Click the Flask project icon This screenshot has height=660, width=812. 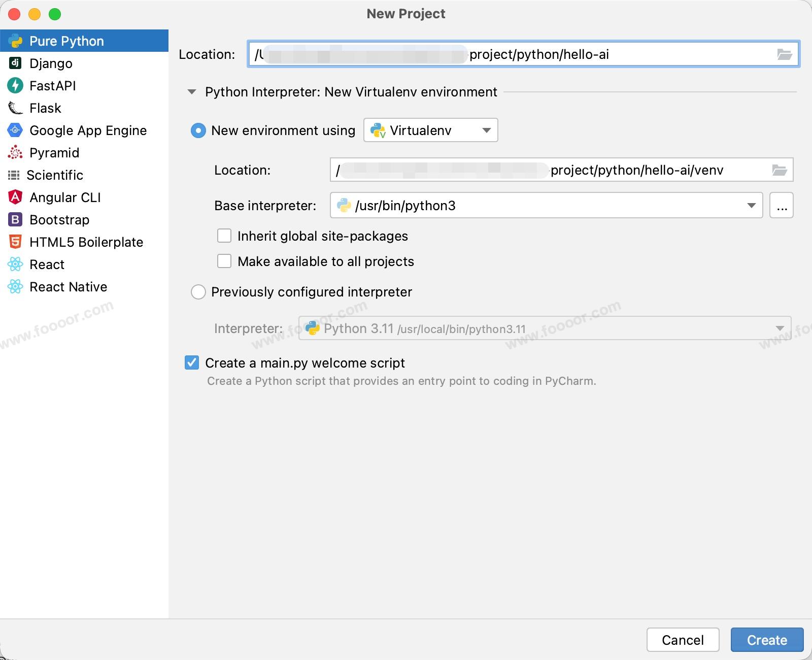tap(15, 108)
